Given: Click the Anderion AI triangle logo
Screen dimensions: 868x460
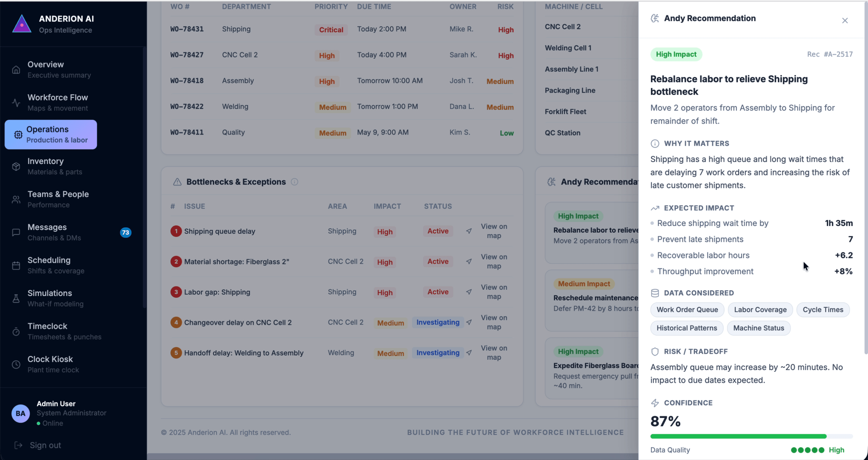Looking at the screenshot, I should pos(22,24).
